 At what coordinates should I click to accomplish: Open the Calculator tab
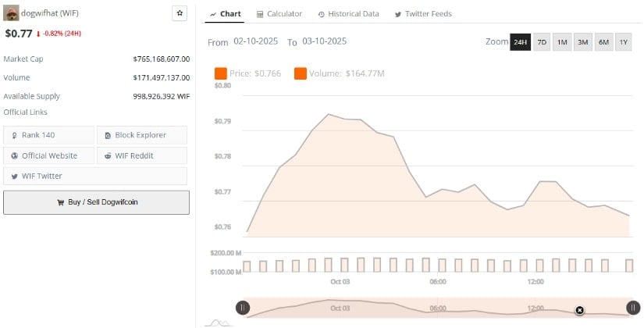279,14
